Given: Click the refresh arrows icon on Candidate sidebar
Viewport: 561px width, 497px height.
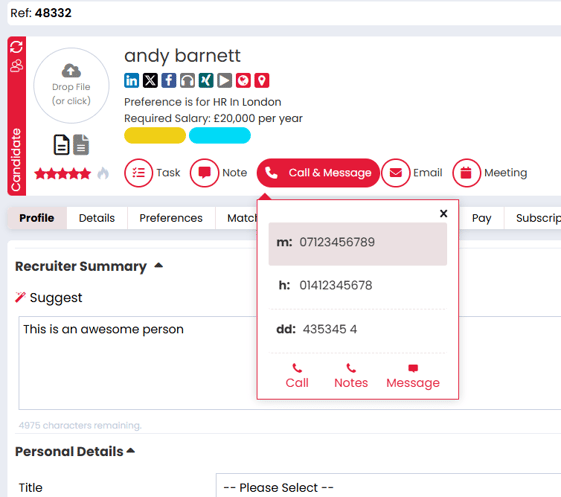Looking at the screenshot, I should coord(16,47).
